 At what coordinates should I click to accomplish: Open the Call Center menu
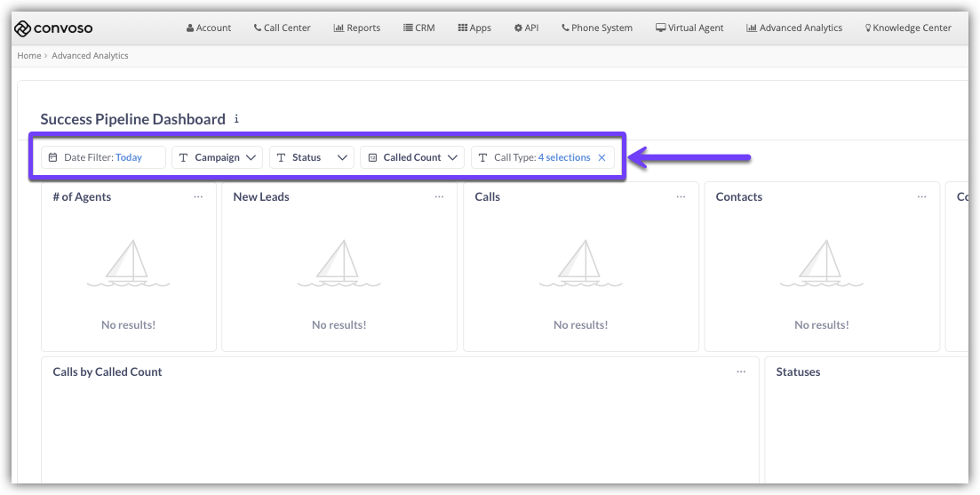(x=282, y=28)
